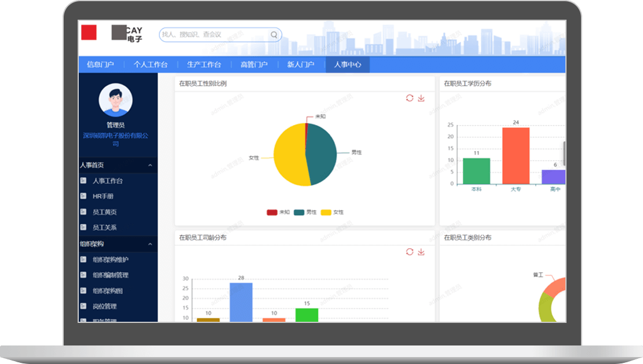Toggle 未知 legend item in pie chart
The width and height of the screenshot is (643, 364).
click(x=278, y=212)
